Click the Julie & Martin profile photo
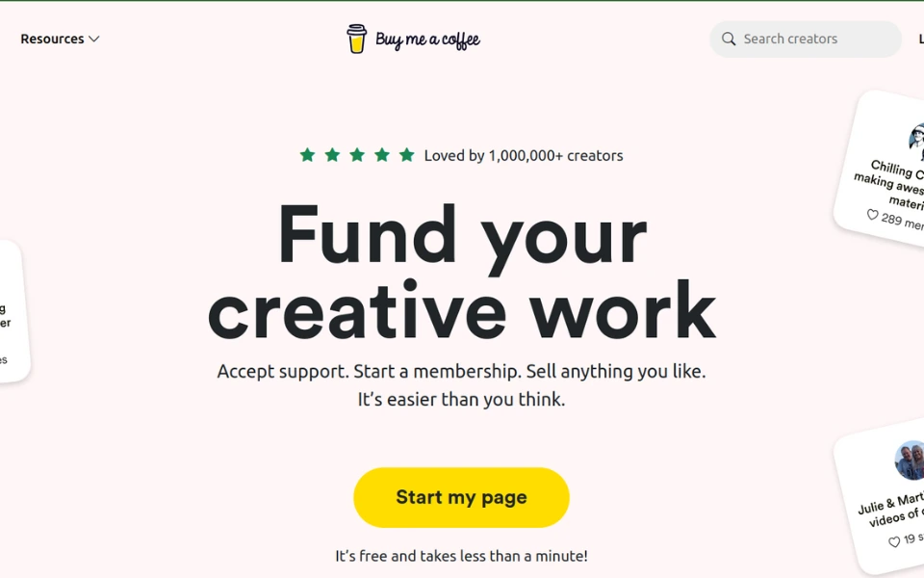This screenshot has height=578, width=924. tap(910, 460)
